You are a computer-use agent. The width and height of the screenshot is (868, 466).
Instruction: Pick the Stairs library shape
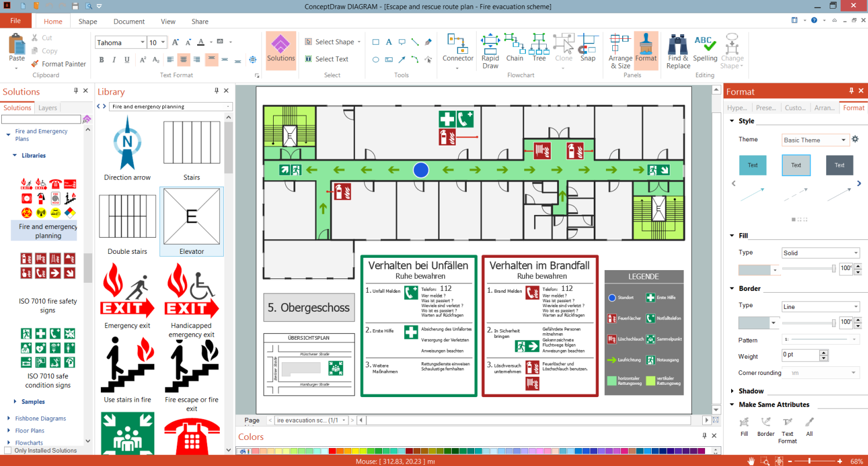tap(191, 151)
